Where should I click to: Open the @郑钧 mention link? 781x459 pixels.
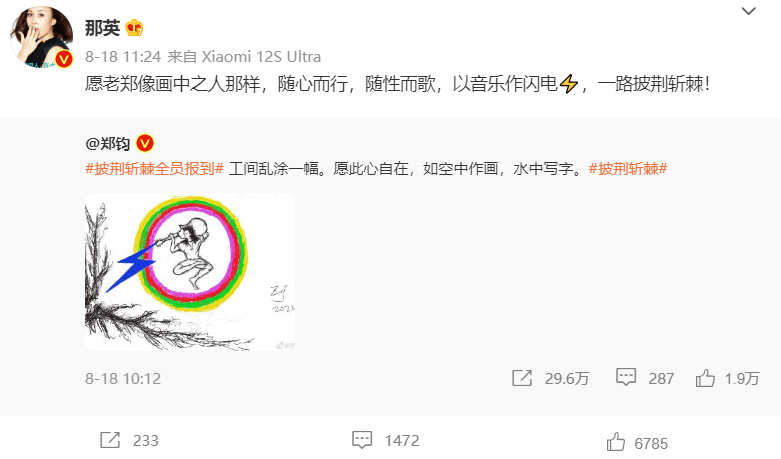pyautogui.click(x=108, y=144)
